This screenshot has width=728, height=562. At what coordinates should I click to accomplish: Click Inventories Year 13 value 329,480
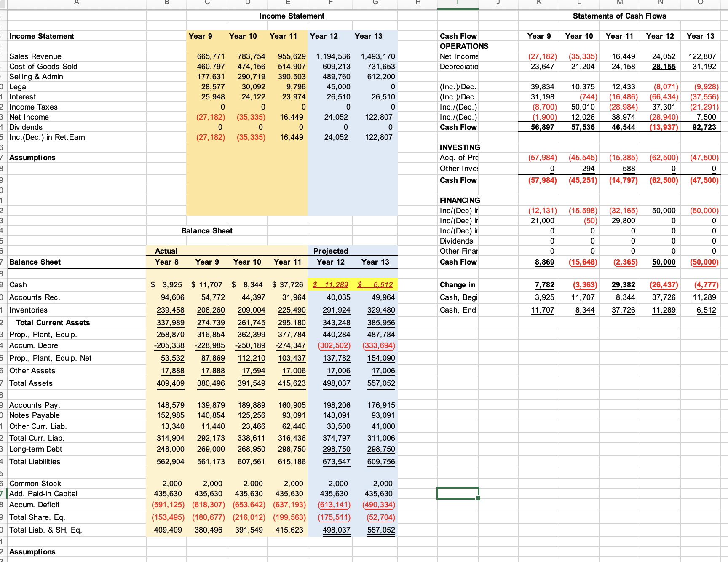click(x=381, y=310)
